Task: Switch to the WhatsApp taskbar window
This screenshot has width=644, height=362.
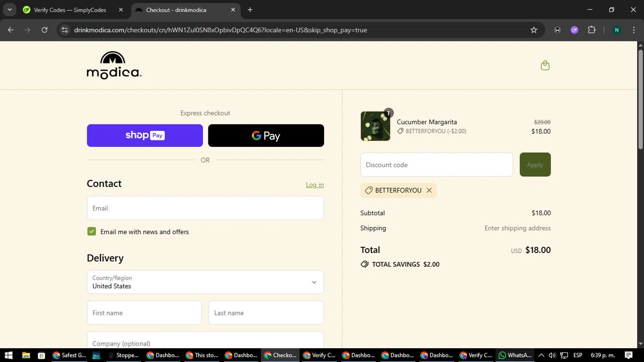Action: click(514, 355)
